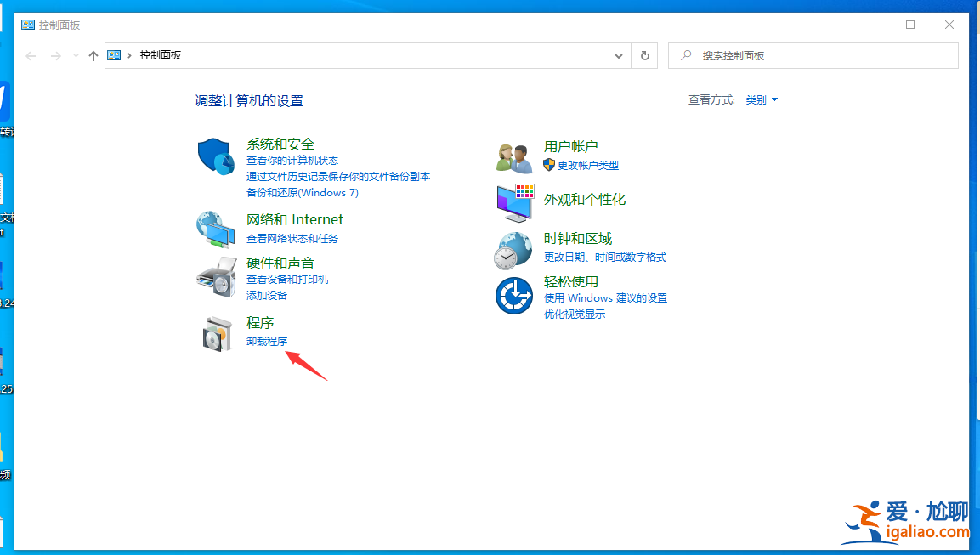
Task: Click the 轻松使用 accessibility icon
Action: 513,295
